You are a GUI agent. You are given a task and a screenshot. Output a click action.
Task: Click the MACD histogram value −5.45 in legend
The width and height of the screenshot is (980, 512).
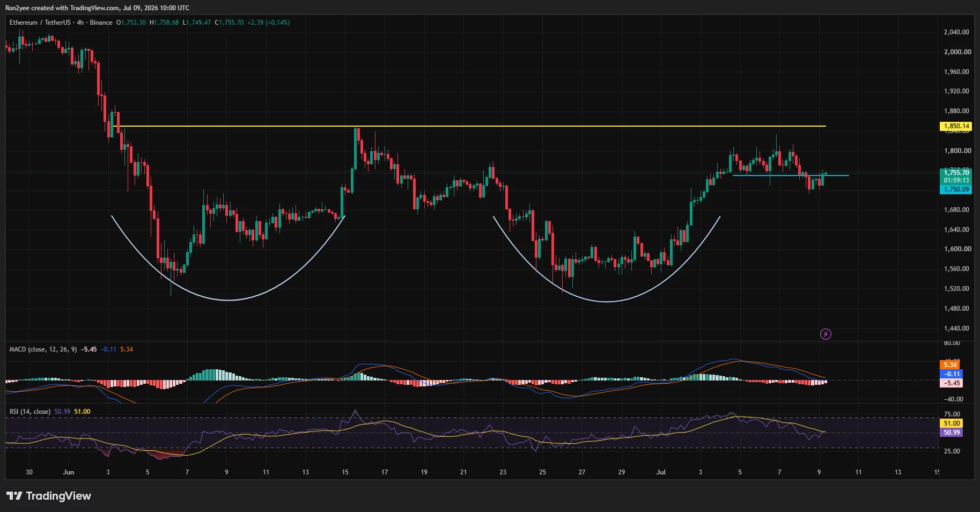tap(89, 349)
